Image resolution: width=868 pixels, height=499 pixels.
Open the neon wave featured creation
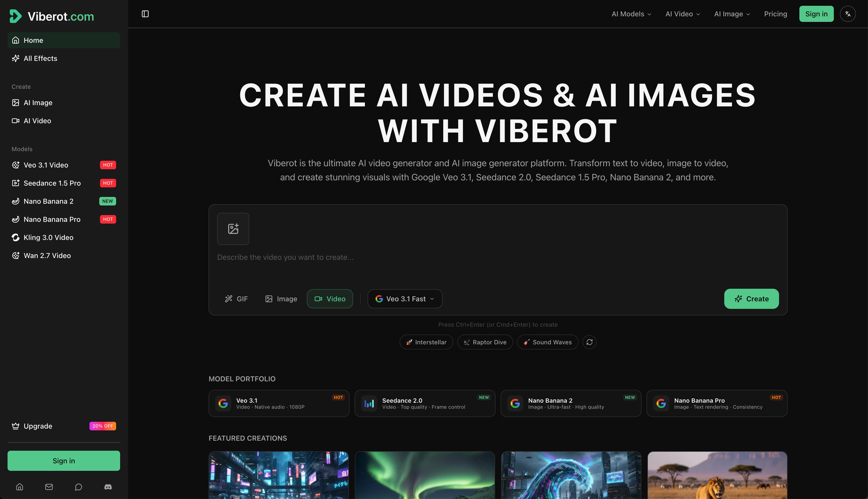[571, 475]
